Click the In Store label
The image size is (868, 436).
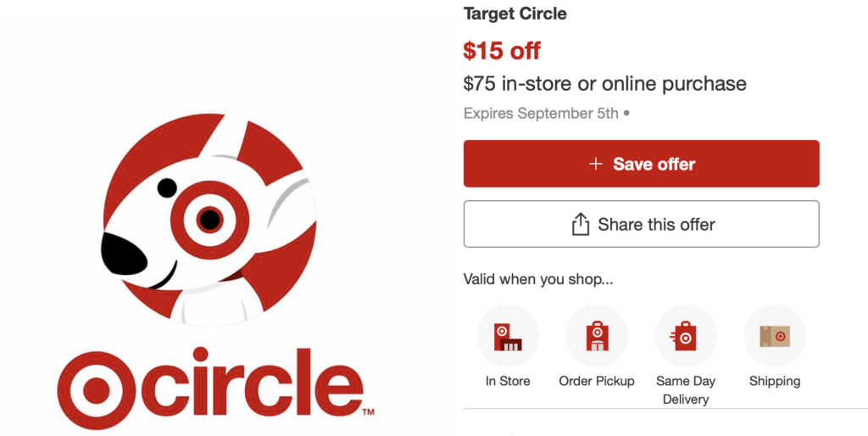(508, 381)
